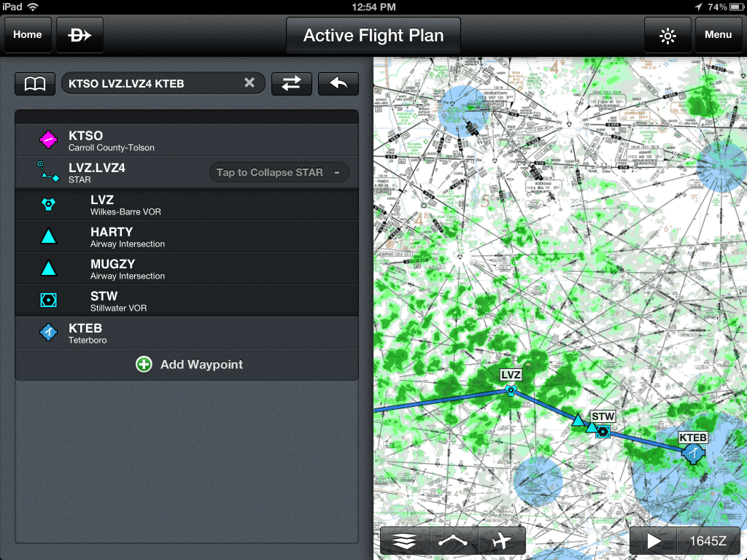The width and height of the screenshot is (747, 560).
Task: Tap the brightness adjustment icon
Action: pos(667,34)
